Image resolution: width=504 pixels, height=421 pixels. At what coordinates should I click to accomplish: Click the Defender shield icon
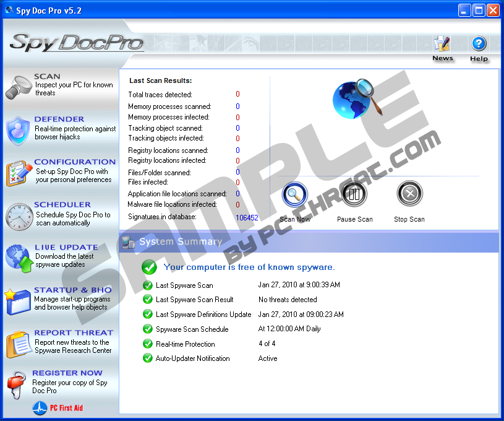[x=18, y=131]
